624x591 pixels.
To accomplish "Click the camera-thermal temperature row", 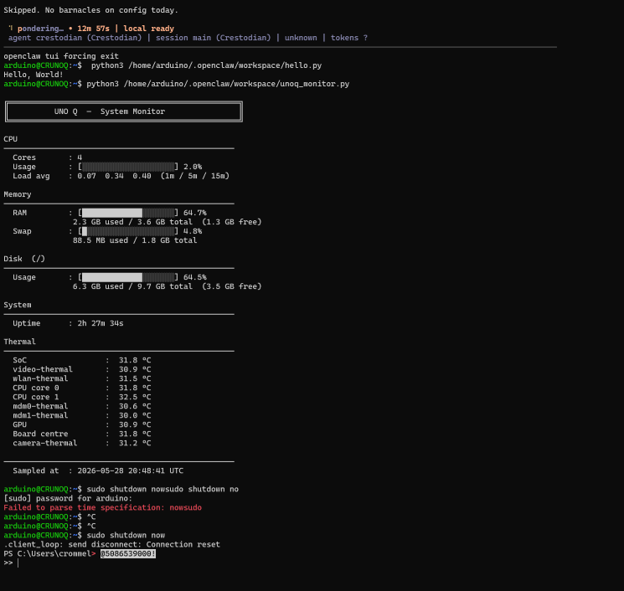I will [x=82, y=443].
